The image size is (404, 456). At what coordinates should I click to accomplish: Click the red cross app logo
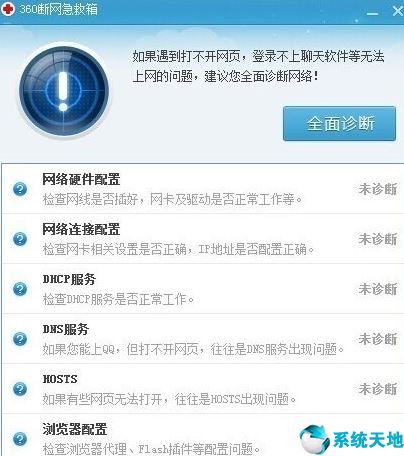click(x=8, y=9)
